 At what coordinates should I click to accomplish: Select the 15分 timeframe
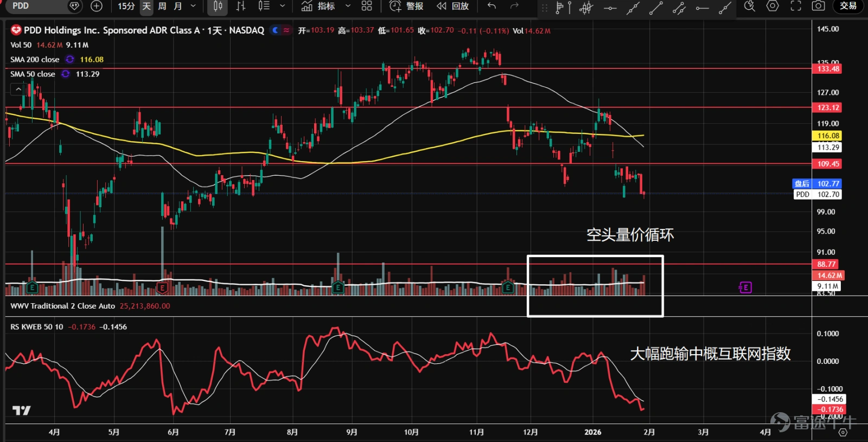tap(126, 6)
